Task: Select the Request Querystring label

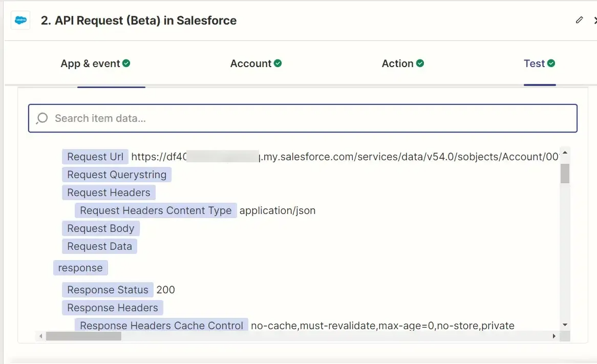Action: pyautogui.click(x=117, y=175)
